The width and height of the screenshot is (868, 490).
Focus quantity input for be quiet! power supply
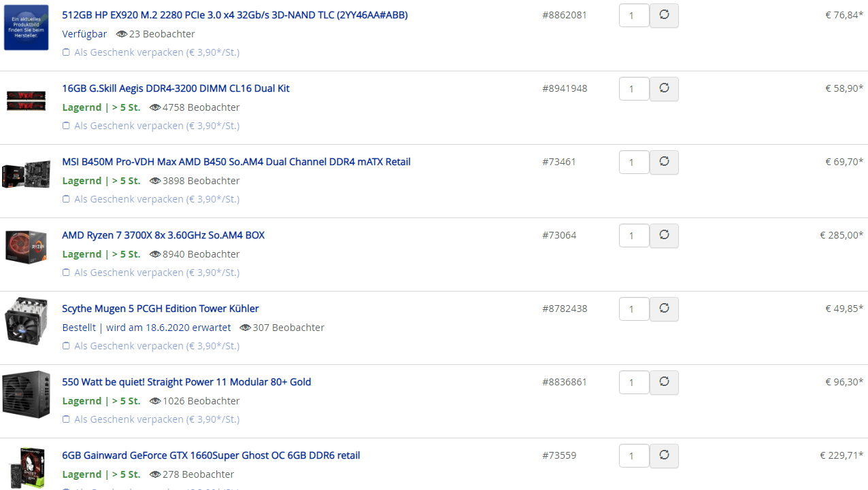pyautogui.click(x=633, y=383)
